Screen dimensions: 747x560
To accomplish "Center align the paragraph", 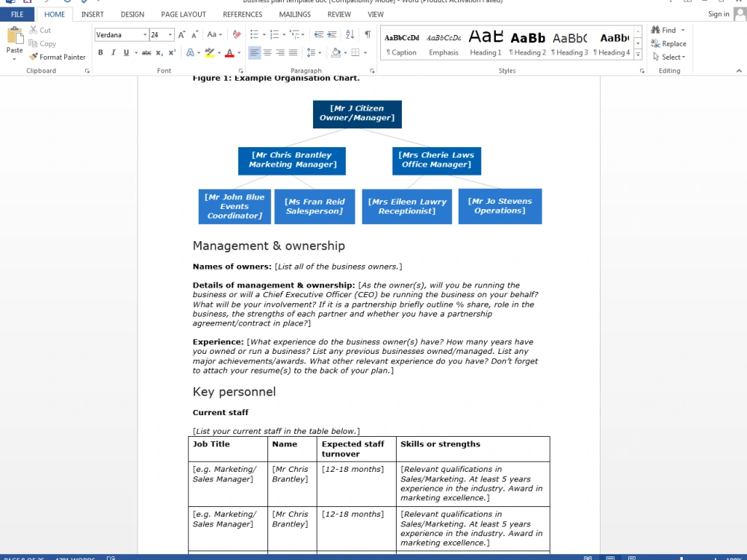I will [x=267, y=52].
